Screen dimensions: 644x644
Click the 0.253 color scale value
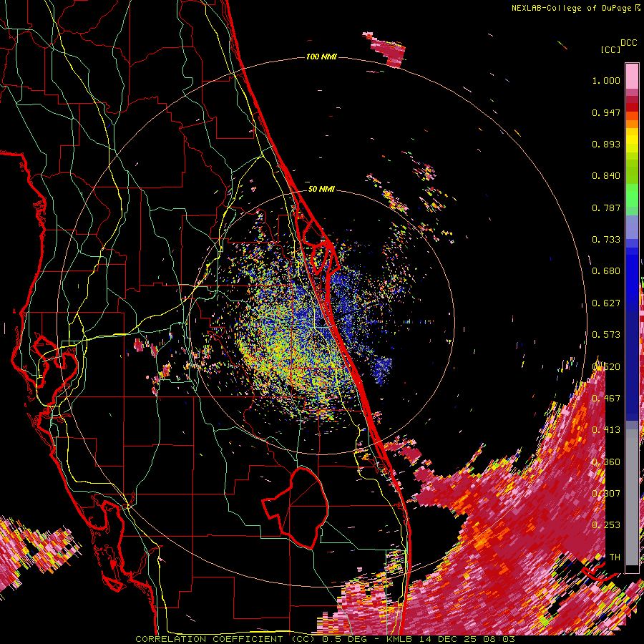click(x=606, y=525)
